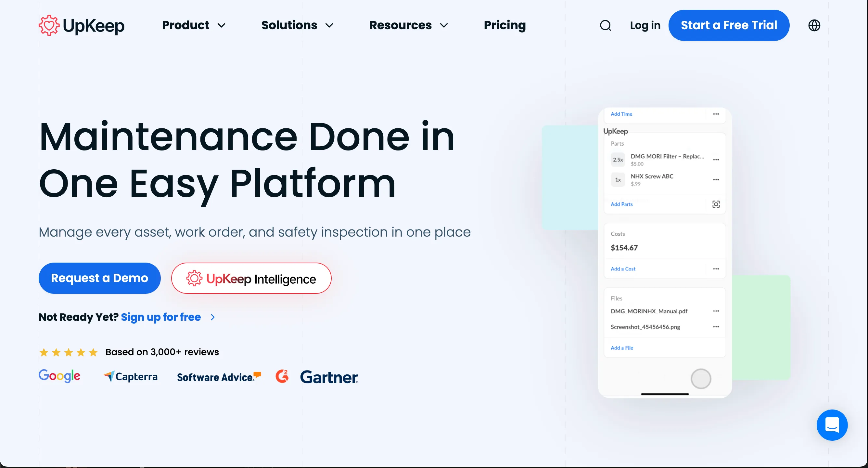Click the search magnifier icon

click(605, 25)
